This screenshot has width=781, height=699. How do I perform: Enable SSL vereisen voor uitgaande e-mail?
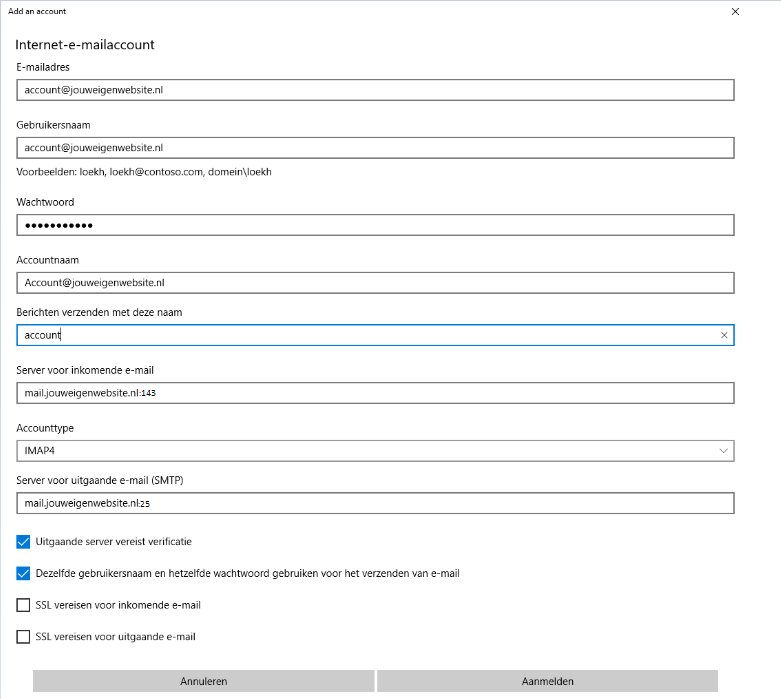24,637
